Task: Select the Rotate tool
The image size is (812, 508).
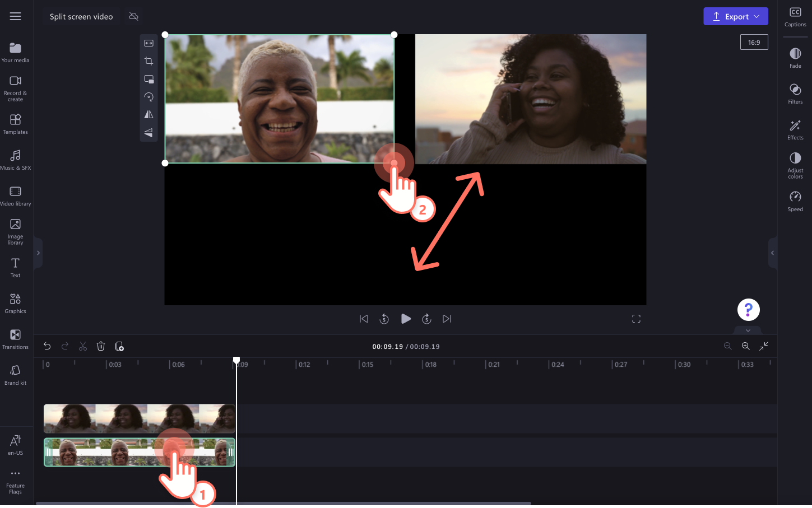Action: tap(149, 97)
